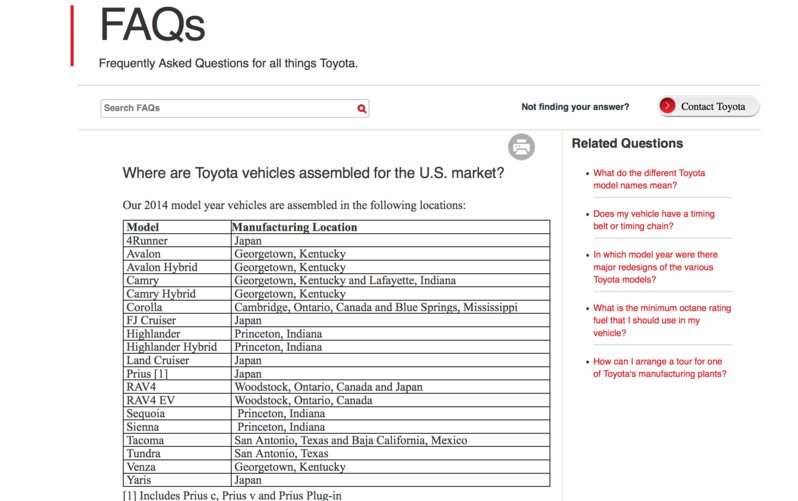
Task: Click the search magnifier icon
Action: [x=361, y=108]
